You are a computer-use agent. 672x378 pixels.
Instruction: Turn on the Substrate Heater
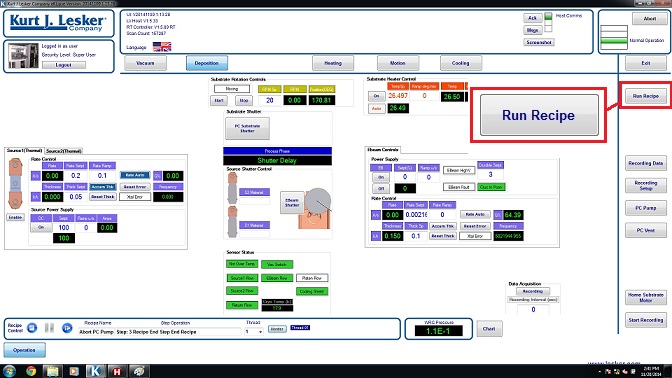pos(376,96)
